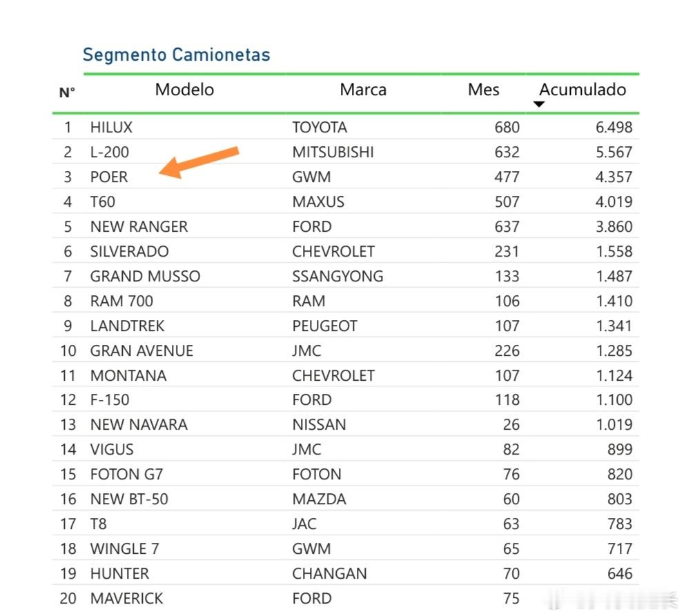Image resolution: width=684 pixels, height=616 pixels.
Task: Click the CHANGAN brand cell
Action: click(329, 574)
